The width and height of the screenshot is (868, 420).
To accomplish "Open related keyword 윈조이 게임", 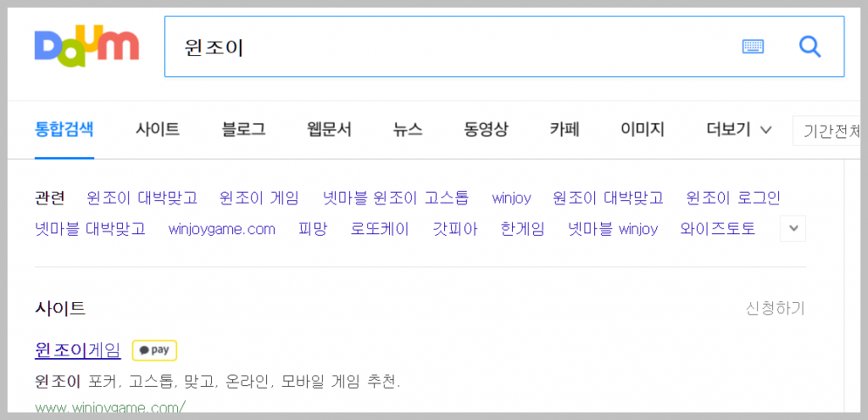I will point(259,198).
